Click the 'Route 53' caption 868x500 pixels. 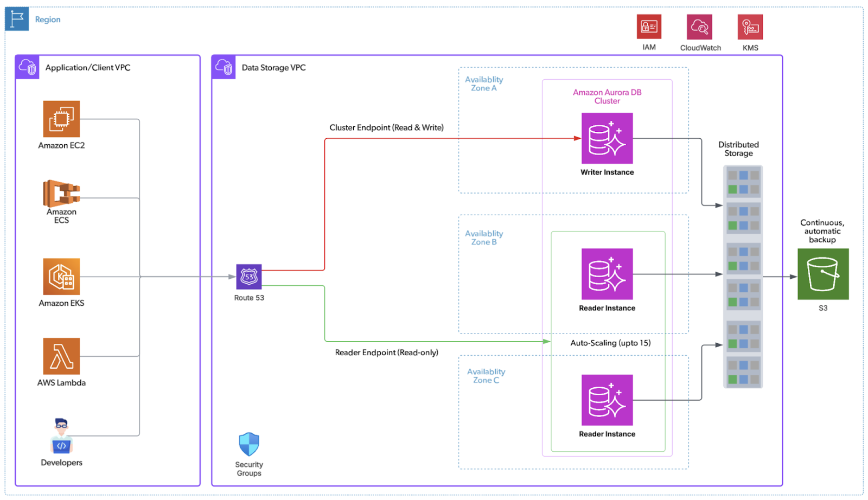coord(249,298)
